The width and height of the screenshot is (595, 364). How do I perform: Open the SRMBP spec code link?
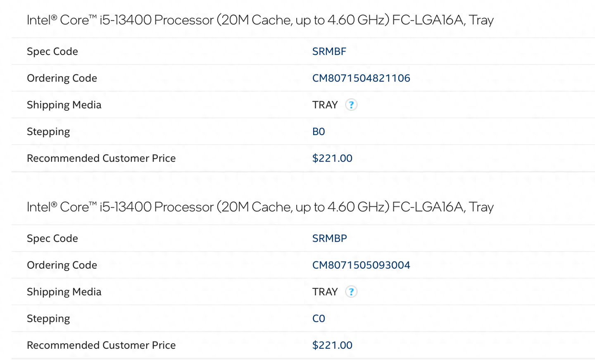[x=329, y=238]
